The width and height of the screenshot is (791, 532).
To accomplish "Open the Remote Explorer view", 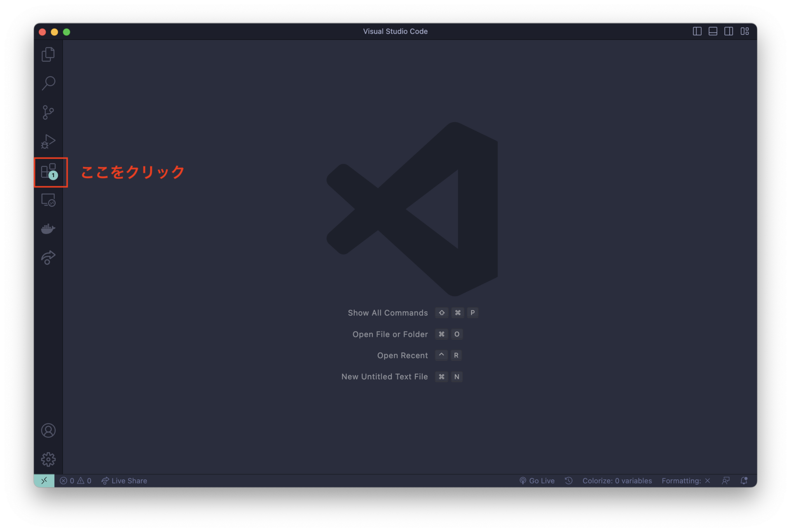I will point(48,200).
